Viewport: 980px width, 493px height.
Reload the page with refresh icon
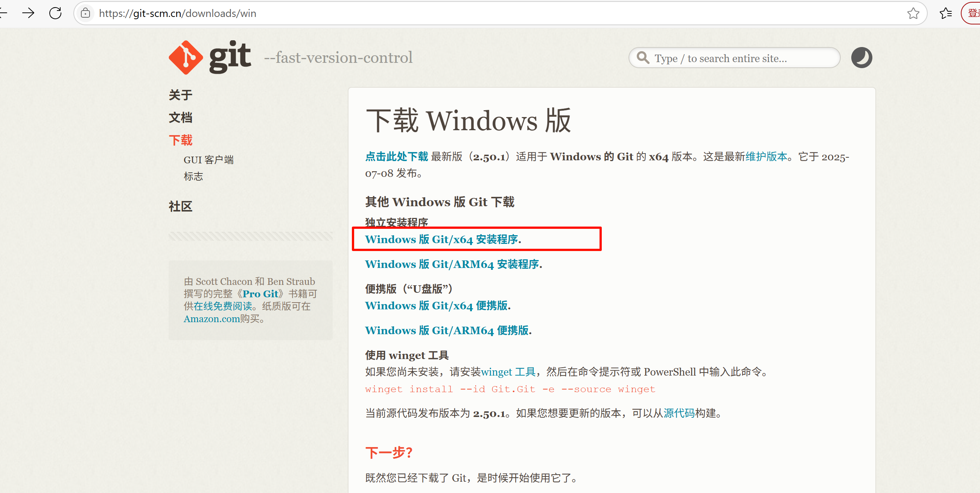(56, 13)
